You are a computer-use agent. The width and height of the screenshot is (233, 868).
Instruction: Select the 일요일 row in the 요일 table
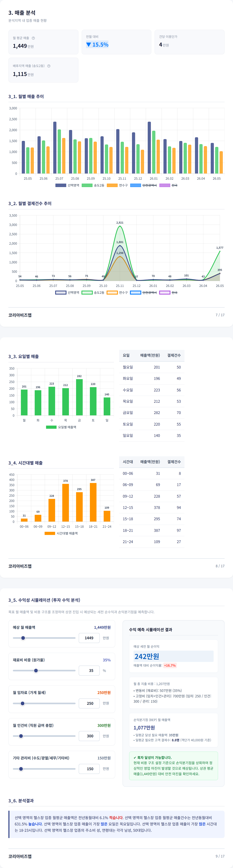click(152, 436)
